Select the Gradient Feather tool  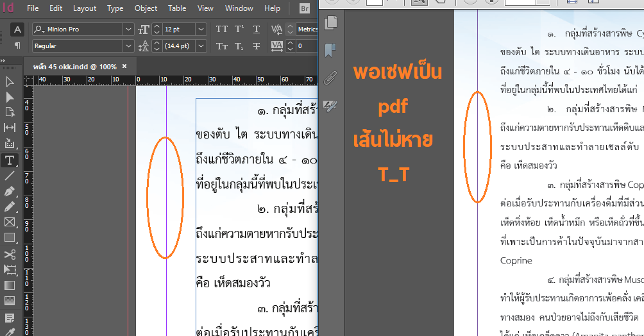[x=10, y=300]
